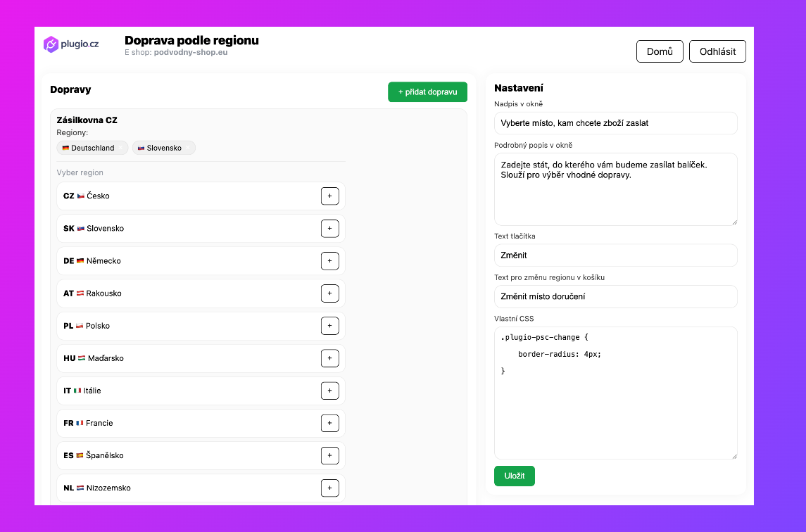Add the Česko region with plus

(329, 196)
